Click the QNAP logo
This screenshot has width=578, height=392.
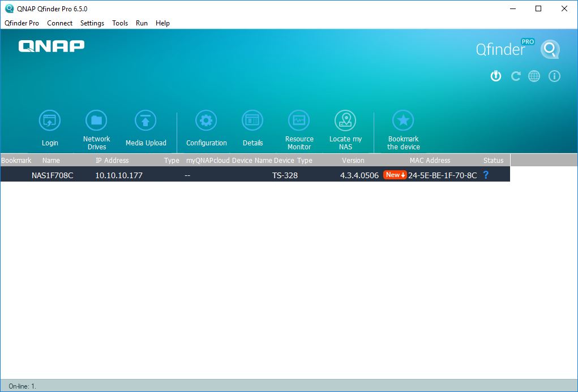tap(52, 46)
